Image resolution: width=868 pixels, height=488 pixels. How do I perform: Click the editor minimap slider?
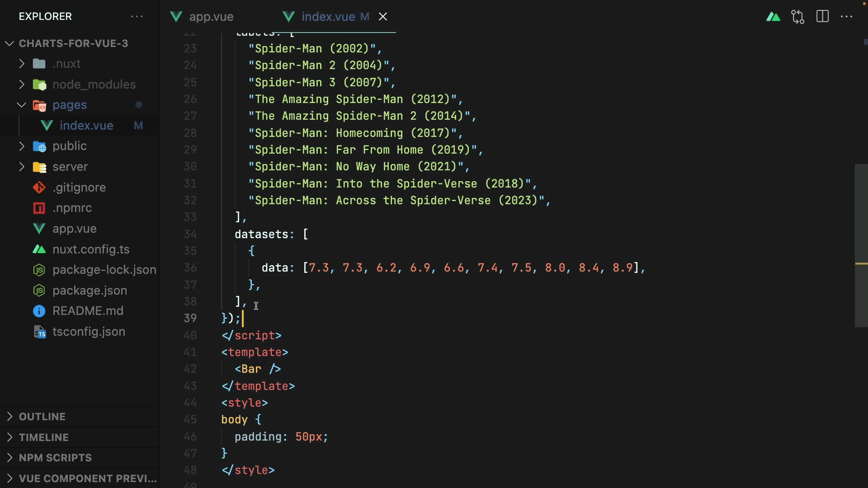861,245
